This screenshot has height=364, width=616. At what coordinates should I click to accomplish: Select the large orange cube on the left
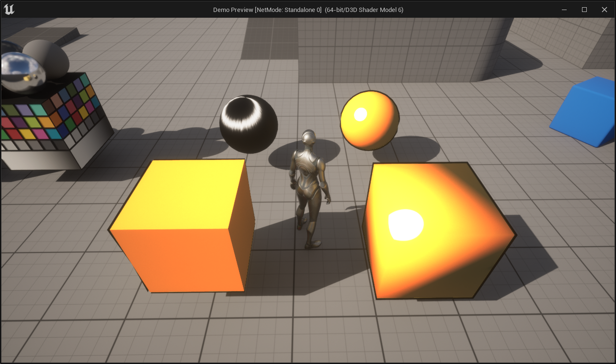182,225
